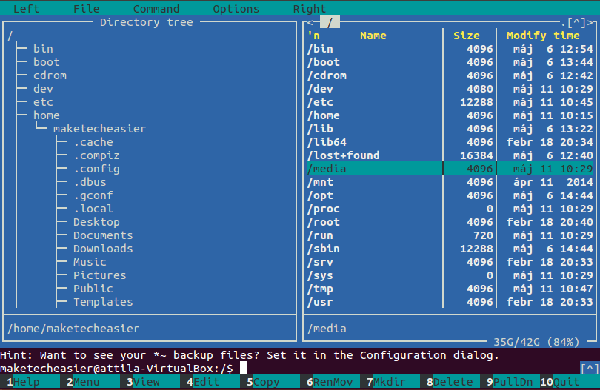Select Templates in the directory tree

tap(103, 302)
